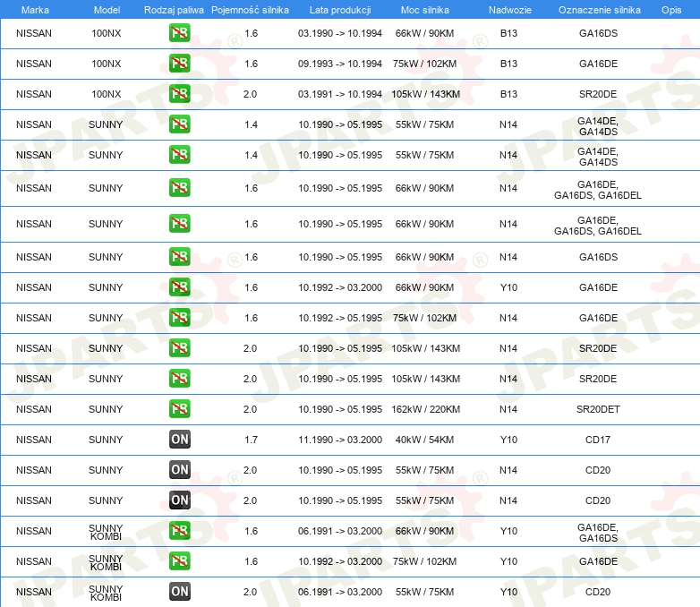Select the Moc silnika column header
Viewport: 700px width, 607px height.
pyautogui.click(x=424, y=10)
